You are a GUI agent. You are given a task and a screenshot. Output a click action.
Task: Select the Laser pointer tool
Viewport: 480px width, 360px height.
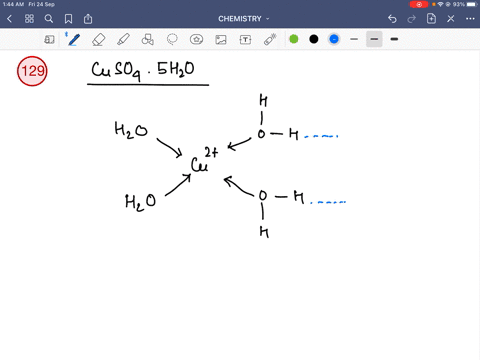pyautogui.click(x=270, y=39)
